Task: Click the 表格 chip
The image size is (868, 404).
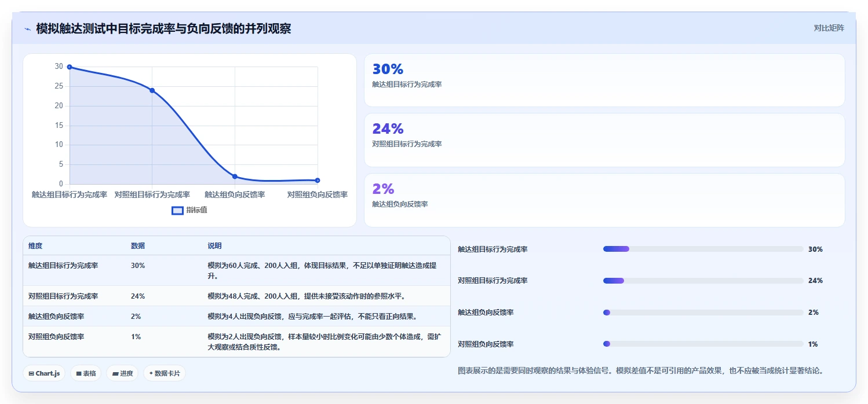Action: (x=86, y=373)
